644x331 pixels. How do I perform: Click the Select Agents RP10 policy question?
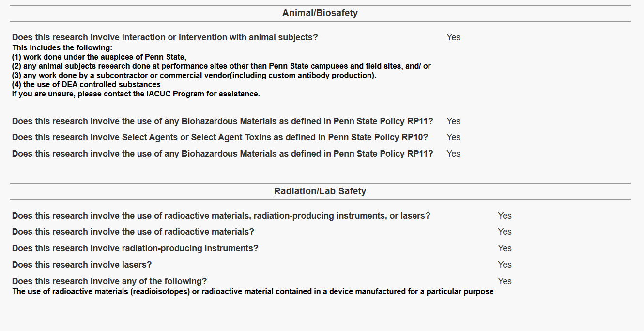[220, 137]
